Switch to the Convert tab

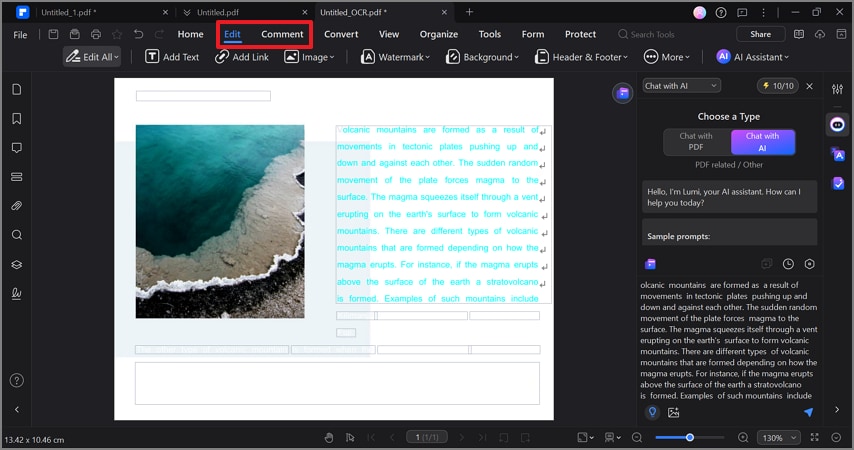point(341,34)
